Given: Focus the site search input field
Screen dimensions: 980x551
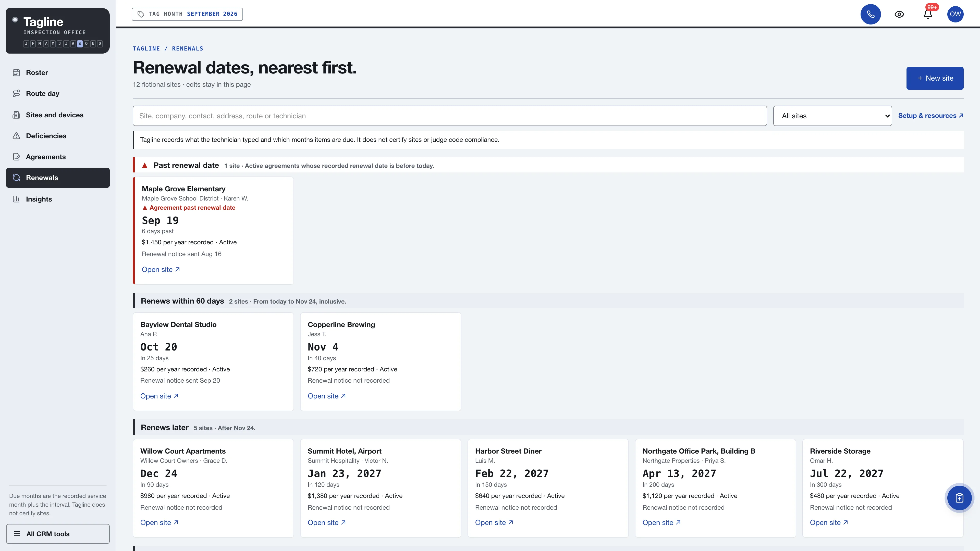Looking at the screenshot, I should point(450,116).
